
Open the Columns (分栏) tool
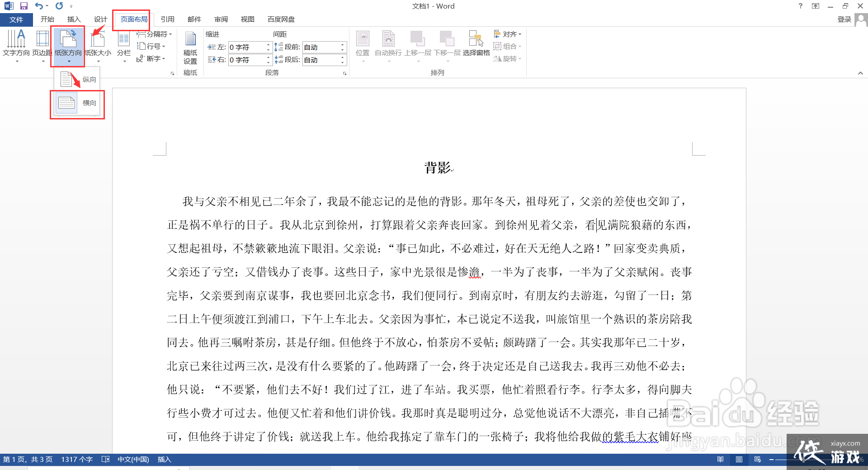(124, 46)
